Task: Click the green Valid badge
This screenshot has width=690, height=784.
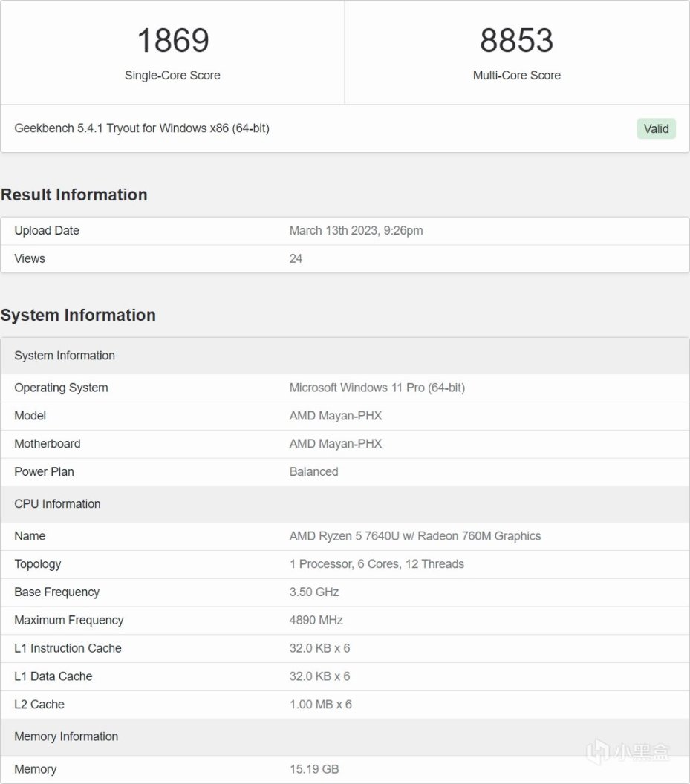Action: click(656, 128)
